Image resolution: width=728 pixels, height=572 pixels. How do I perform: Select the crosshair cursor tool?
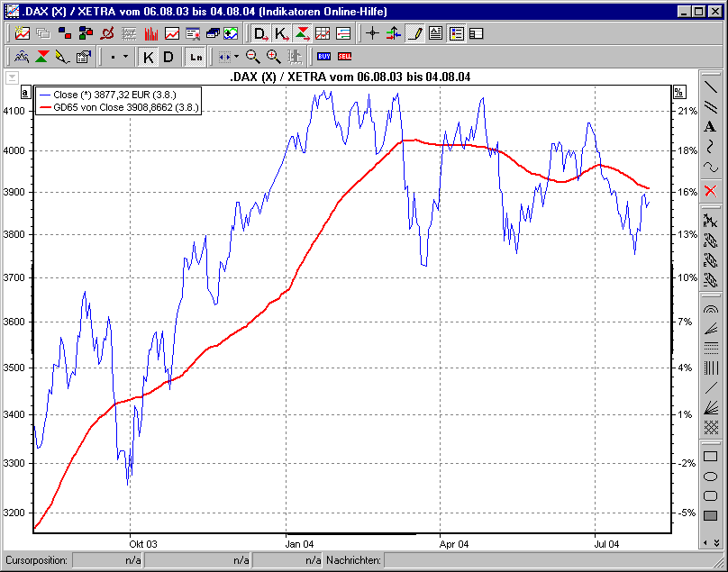point(372,33)
